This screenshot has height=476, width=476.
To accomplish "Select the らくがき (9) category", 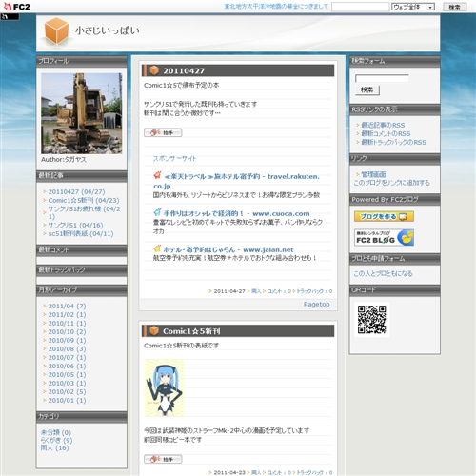I will [x=56, y=440].
